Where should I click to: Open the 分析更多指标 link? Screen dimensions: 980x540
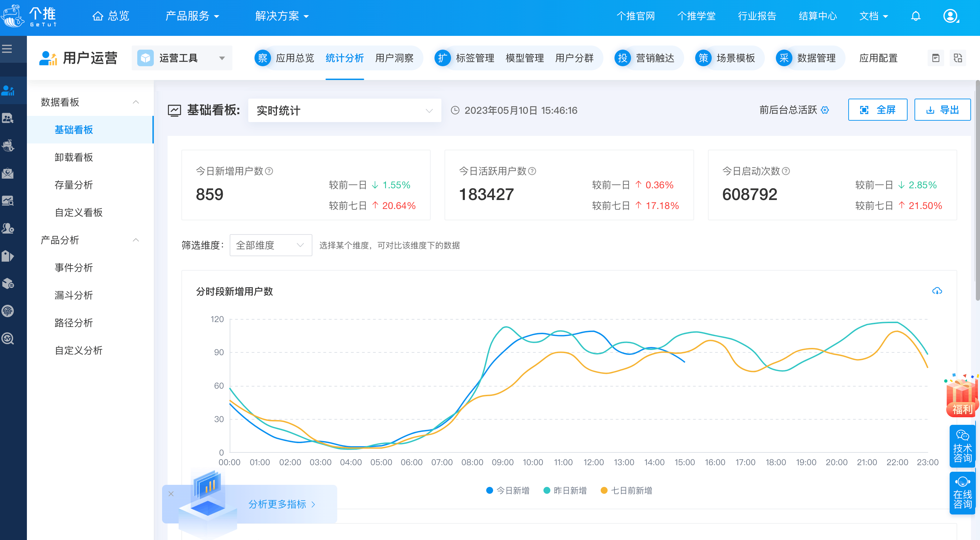pyautogui.click(x=282, y=504)
